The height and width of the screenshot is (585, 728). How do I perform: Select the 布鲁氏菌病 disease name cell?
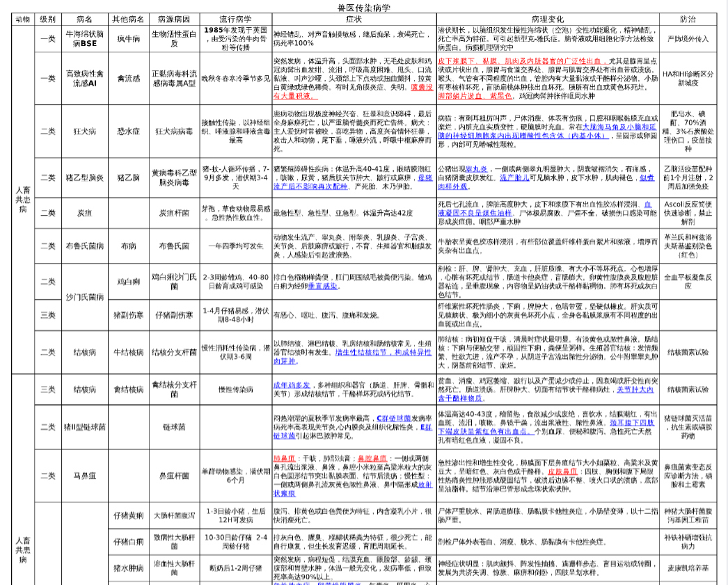[84, 246]
